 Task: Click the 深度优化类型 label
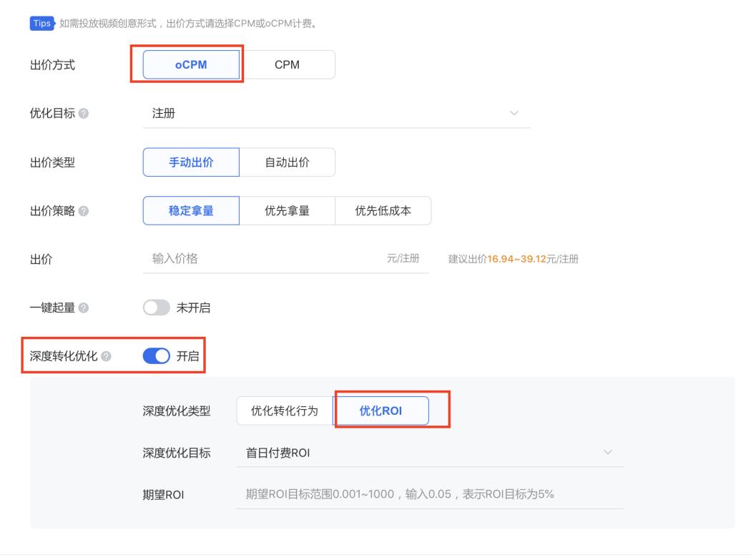(x=176, y=411)
